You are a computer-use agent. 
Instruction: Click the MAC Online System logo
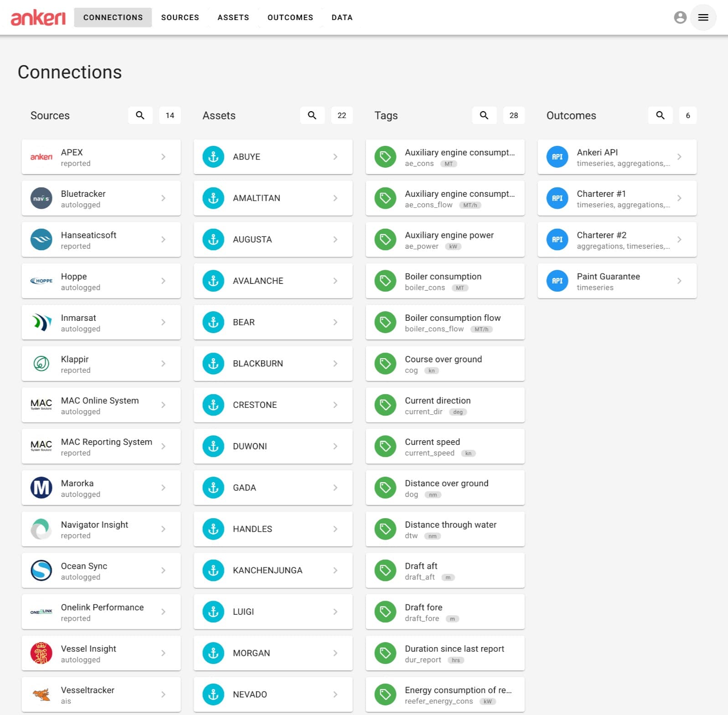click(x=41, y=405)
